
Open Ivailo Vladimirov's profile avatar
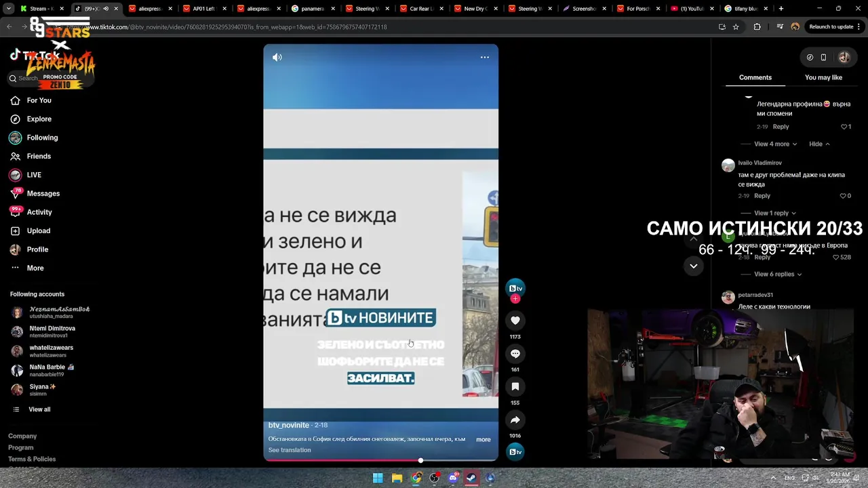[728, 165]
